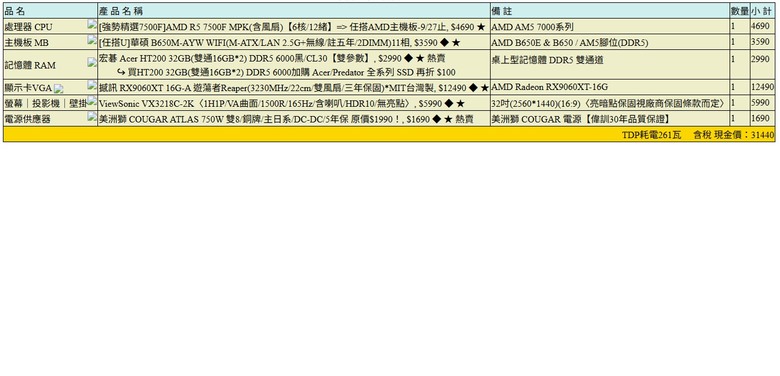780x376 pixels.
Task: Click 美洲獅 COUGAR 電源 warranty note
Action: [581, 119]
